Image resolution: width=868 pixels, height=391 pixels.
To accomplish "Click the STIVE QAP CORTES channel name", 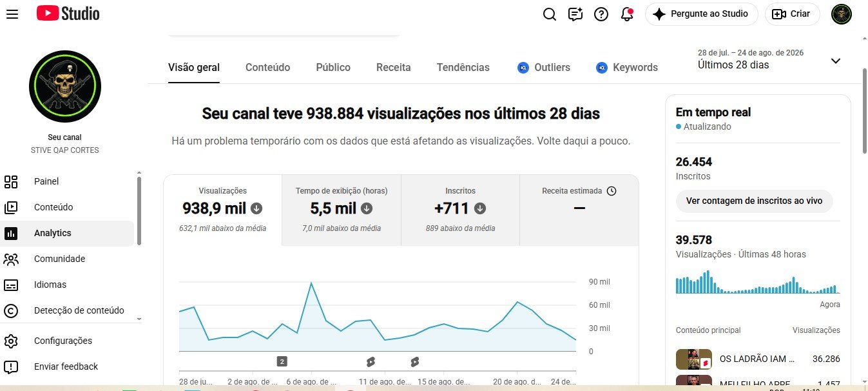I will tap(65, 150).
